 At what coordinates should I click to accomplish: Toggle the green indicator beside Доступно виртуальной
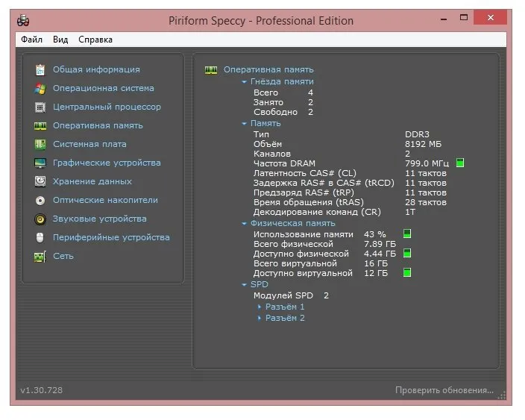pos(407,272)
